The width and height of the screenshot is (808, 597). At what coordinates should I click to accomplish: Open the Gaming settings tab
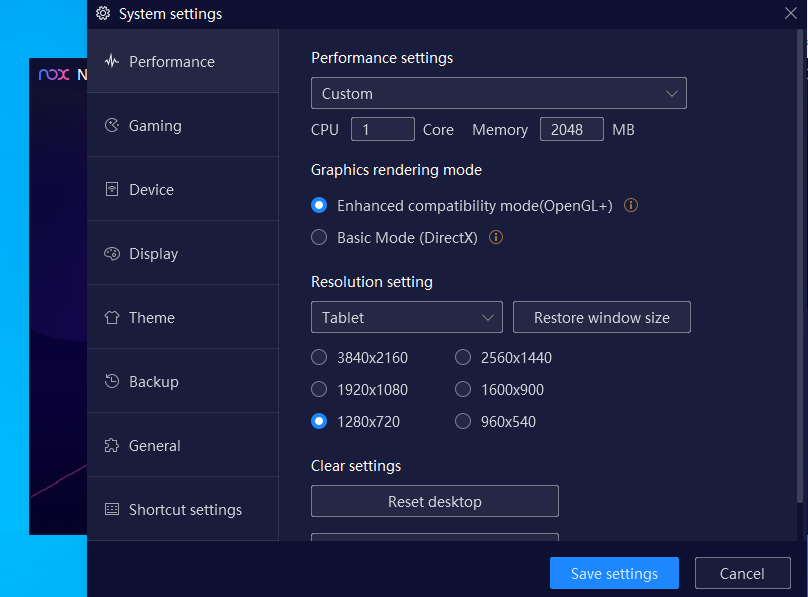coord(155,125)
